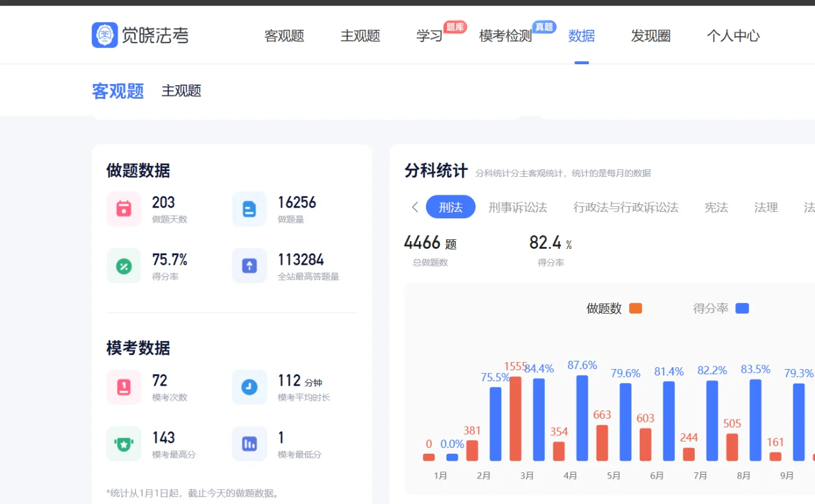
Task: Click the 2月 blue bar labeled 75.5%
Action: coord(495,424)
